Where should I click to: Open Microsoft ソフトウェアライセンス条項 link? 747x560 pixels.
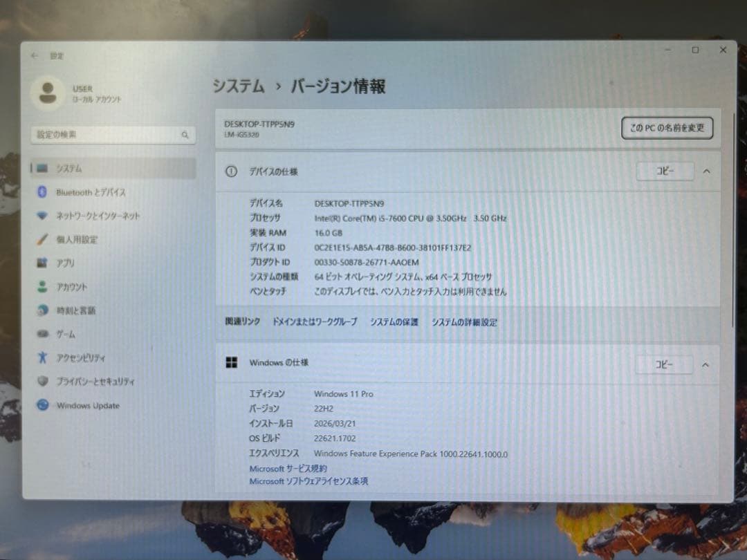(x=308, y=481)
